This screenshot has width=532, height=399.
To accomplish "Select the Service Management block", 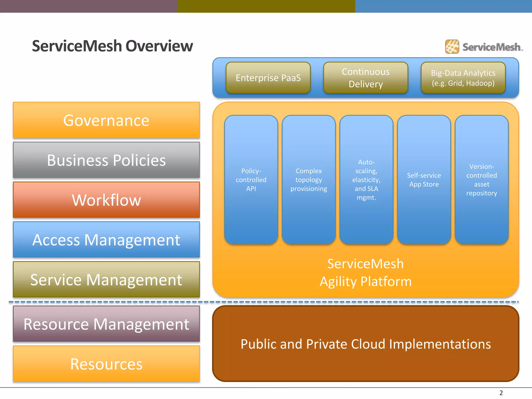I will pos(106,280).
